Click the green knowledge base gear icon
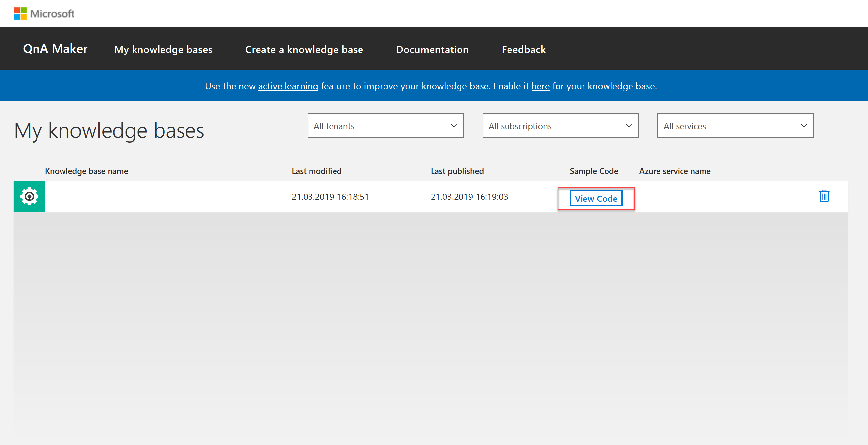The height and width of the screenshot is (445, 868). pyautogui.click(x=29, y=196)
